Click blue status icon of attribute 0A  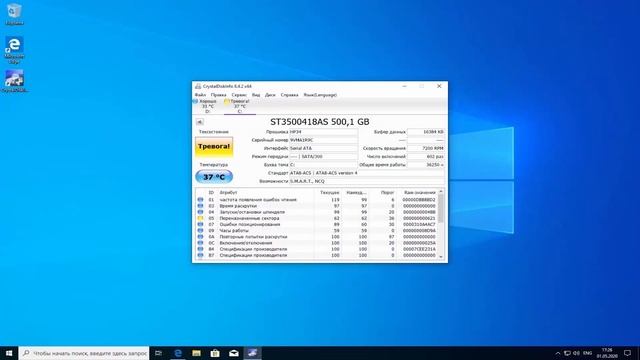tap(200, 236)
